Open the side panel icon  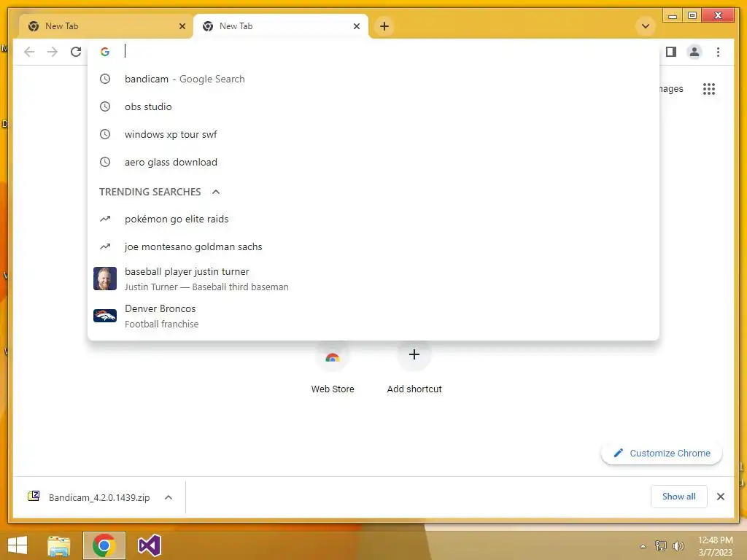click(x=671, y=52)
